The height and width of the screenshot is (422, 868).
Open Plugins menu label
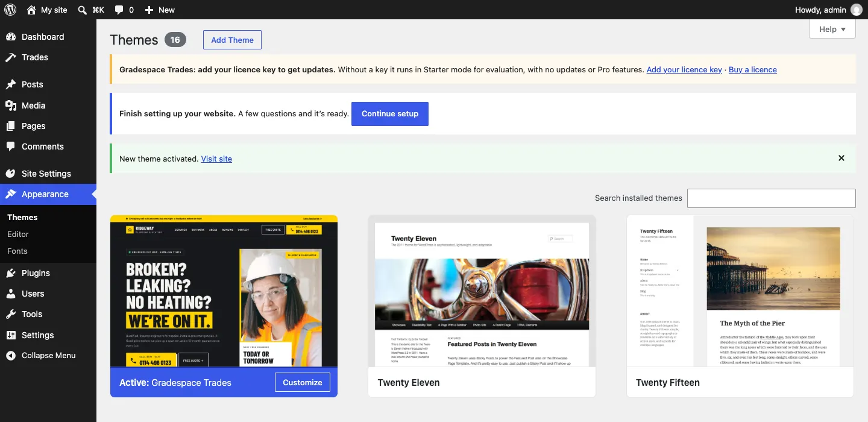(36, 273)
